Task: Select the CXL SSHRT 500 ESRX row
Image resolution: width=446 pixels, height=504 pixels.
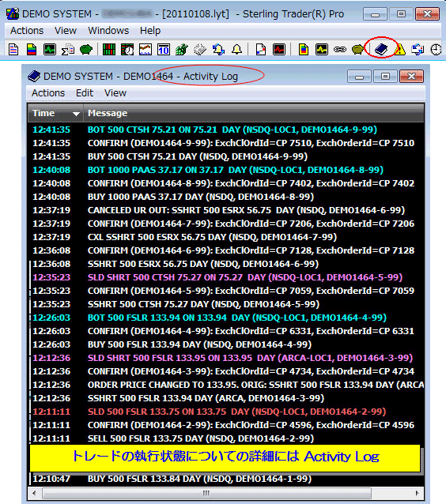Action: pyautogui.click(x=226, y=237)
